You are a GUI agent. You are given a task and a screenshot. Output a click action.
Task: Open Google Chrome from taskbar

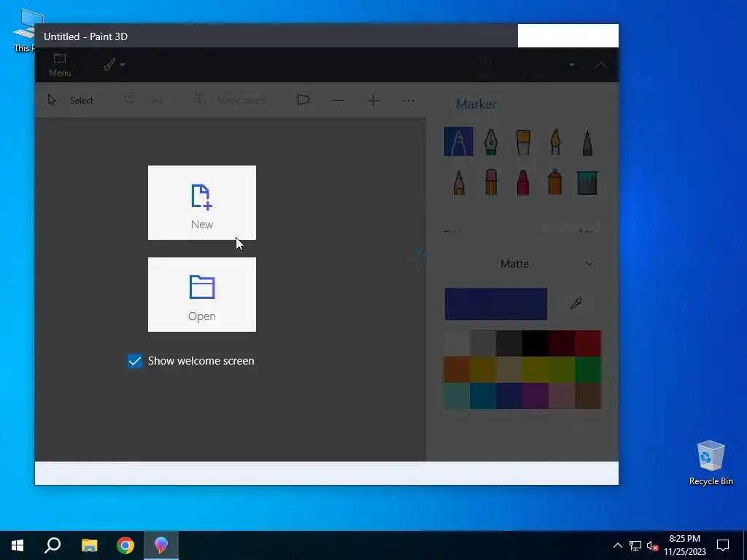pyautogui.click(x=125, y=545)
